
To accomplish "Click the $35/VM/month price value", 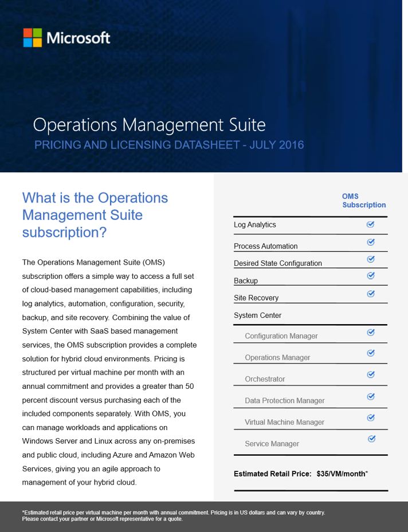I will coord(342,474).
